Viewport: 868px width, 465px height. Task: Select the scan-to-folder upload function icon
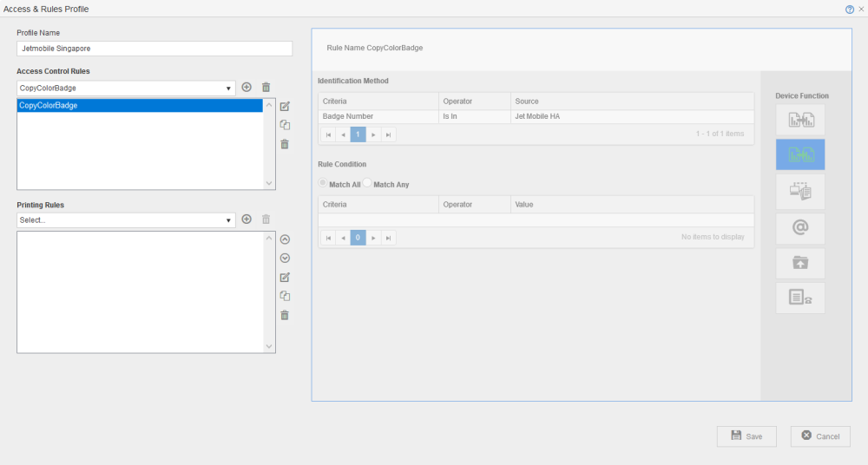(x=800, y=263)
